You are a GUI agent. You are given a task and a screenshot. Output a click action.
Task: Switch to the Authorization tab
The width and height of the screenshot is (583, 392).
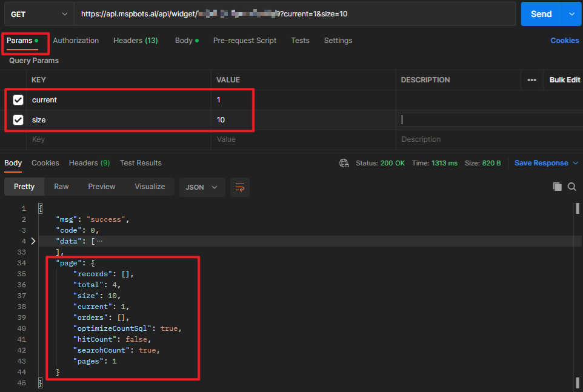point(76,41)
